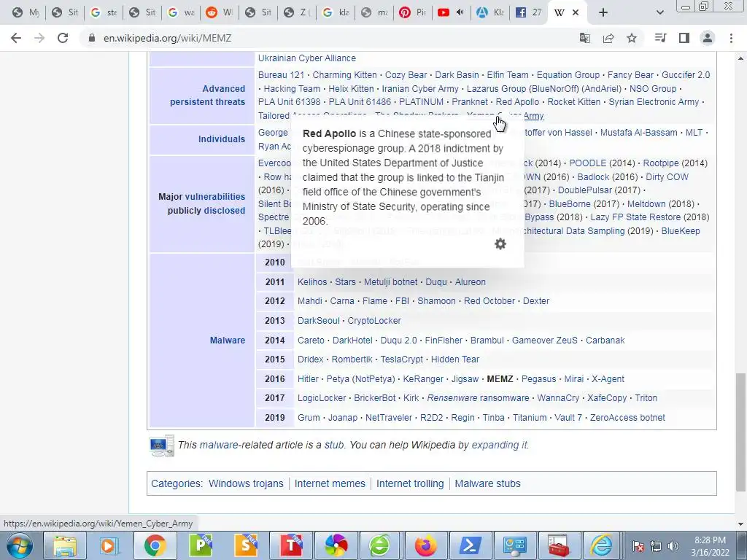Viewport: 747px width, 560px height.
Task: Open the Red Apollo link
Action: pyautogui.click(x=517, y=102)
